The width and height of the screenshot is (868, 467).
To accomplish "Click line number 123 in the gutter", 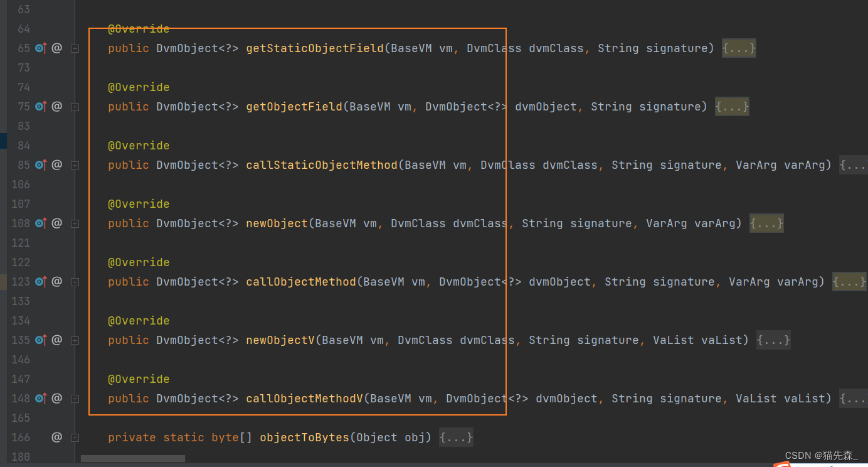I will click(22, 281).
